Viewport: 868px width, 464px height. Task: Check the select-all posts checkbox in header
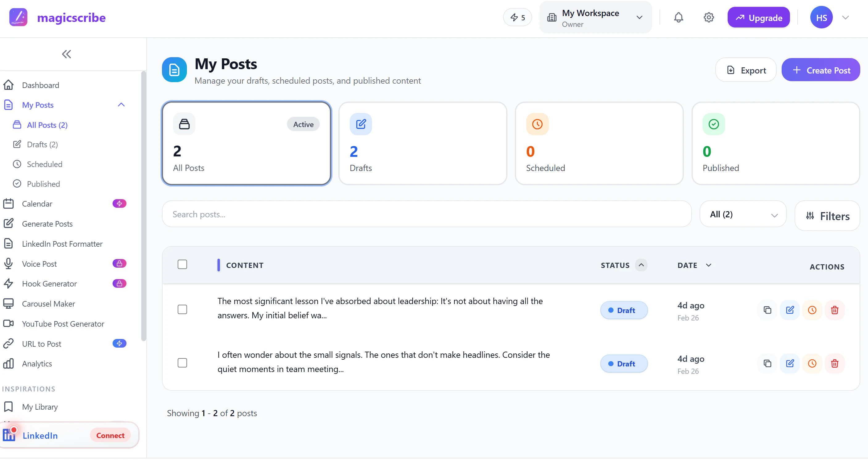click(182, 264)
